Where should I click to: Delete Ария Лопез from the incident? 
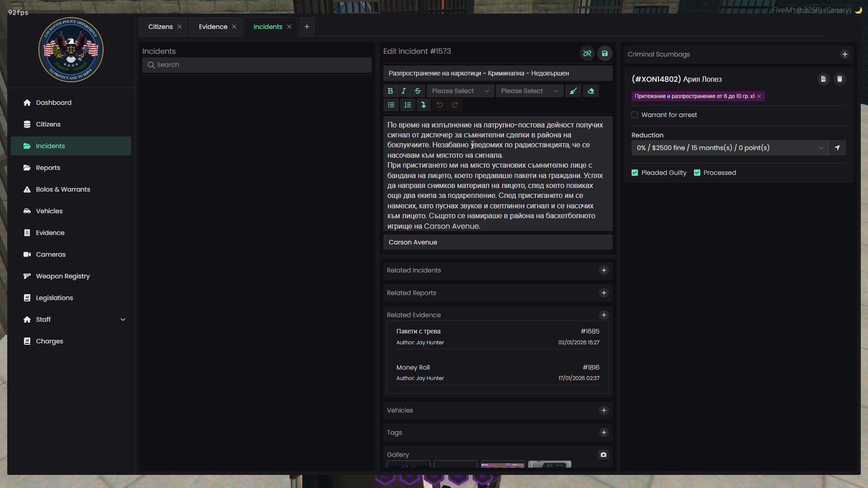840,79
